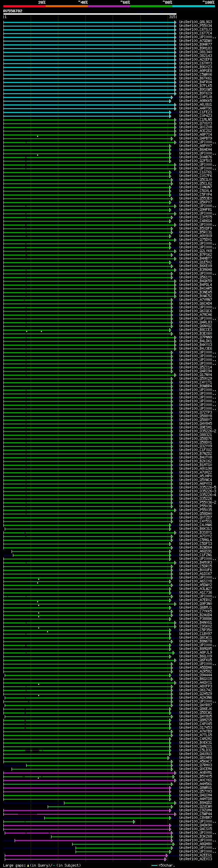Click hit label UniRef100_C0PSJ8
The height and width of the screenshot is (868, 218).
[x=196, y=97]
